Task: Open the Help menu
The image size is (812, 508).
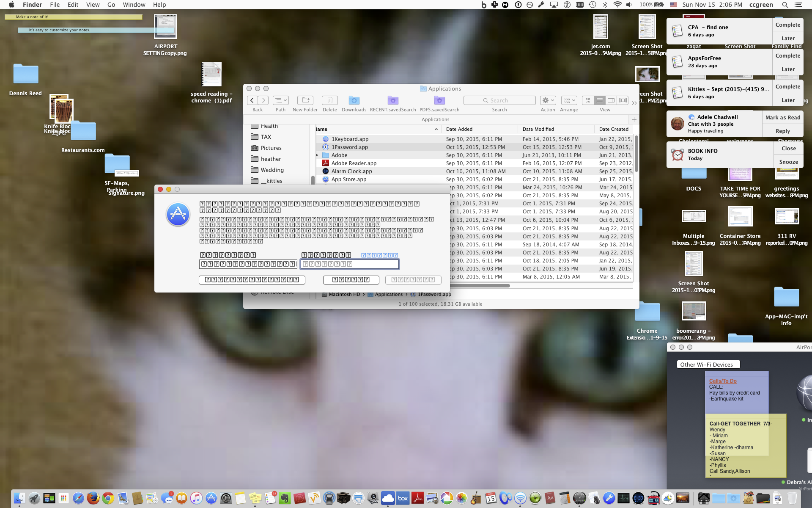Action: 159,5
